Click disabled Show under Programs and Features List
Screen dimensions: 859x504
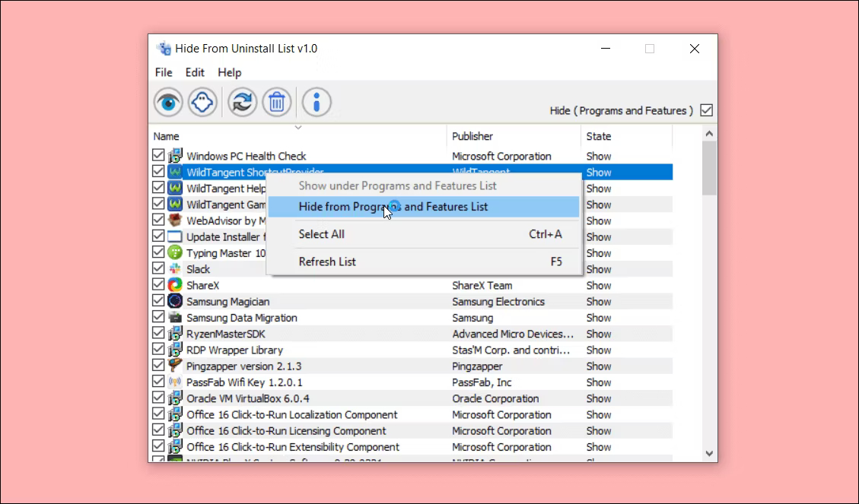[x=424, y=186]
